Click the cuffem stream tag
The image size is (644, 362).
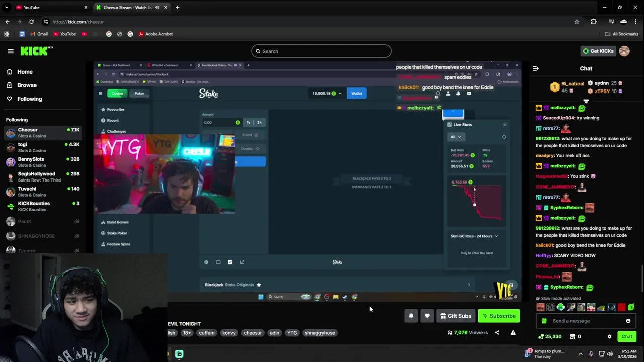[x=207, y=333]
